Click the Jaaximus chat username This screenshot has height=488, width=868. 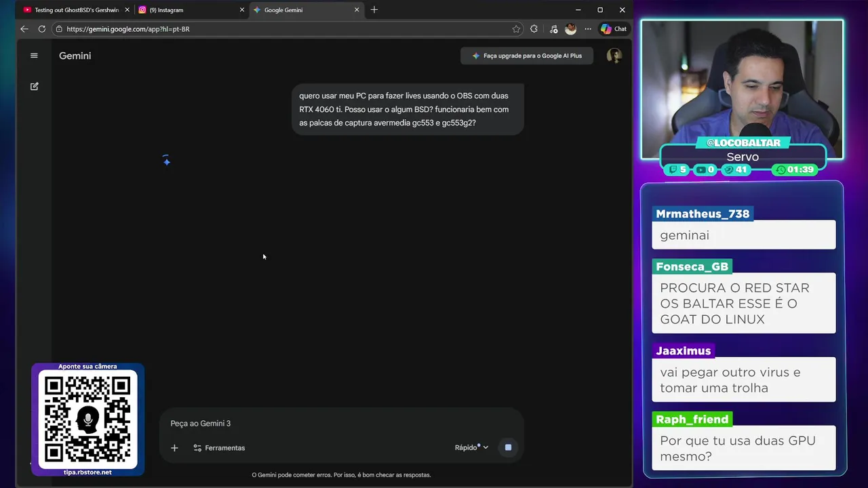(x=683, y=350)
